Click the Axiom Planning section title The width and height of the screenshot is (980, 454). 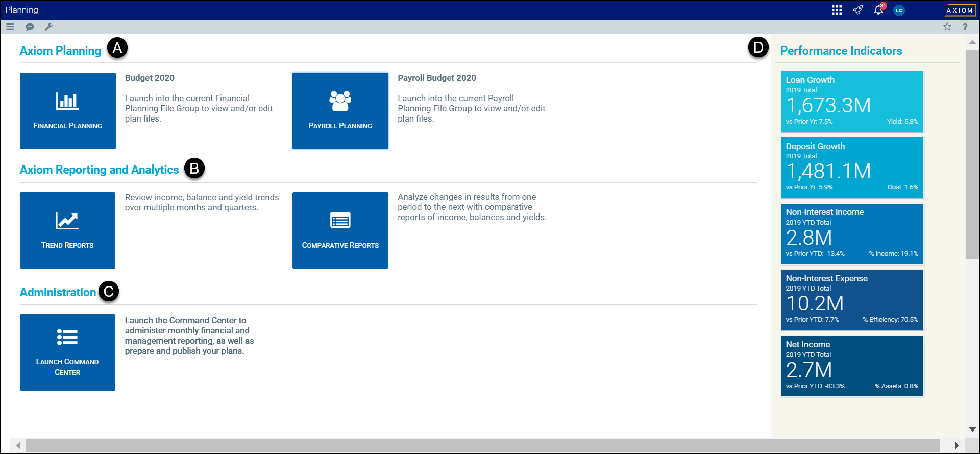coord(61,51)
